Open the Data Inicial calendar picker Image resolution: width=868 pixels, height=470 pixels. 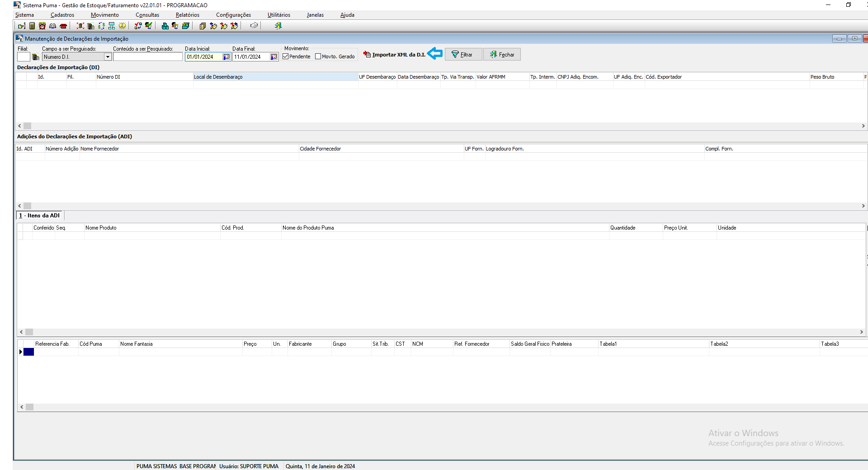point(226,57)
